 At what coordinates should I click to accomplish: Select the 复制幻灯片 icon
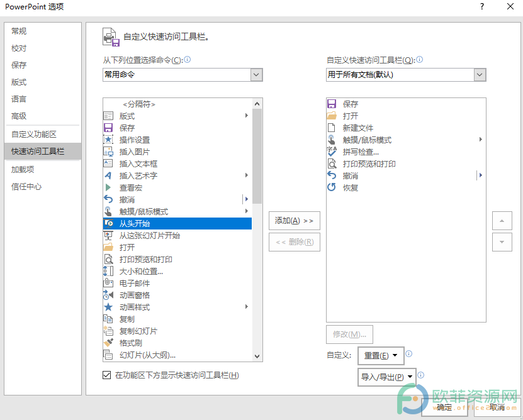[108, 331]
